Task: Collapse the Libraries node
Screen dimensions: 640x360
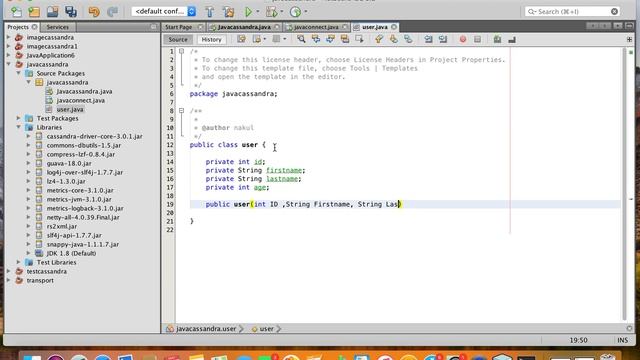Action: [x=19, y=127]
